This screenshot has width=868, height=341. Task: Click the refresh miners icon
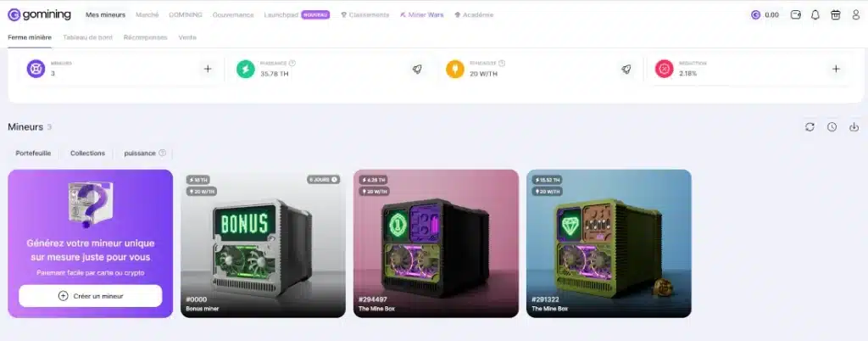coord(810,126)
